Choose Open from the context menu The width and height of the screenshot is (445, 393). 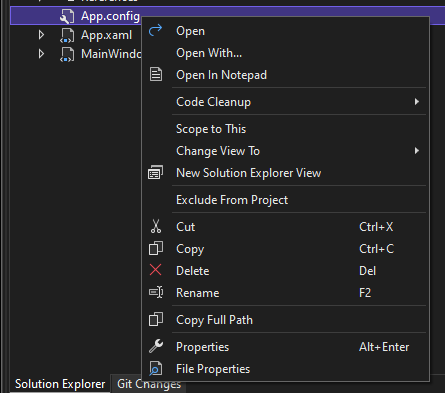point(286,31)
